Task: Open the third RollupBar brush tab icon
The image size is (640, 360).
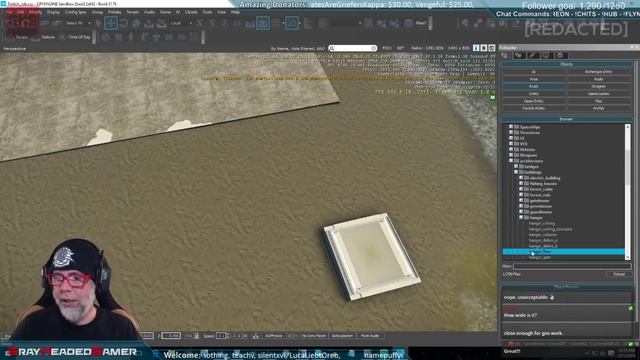Action: [x=532, y=55]
